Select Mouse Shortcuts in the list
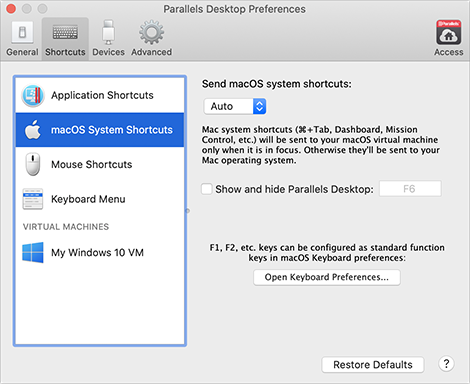 coord(100,164)
